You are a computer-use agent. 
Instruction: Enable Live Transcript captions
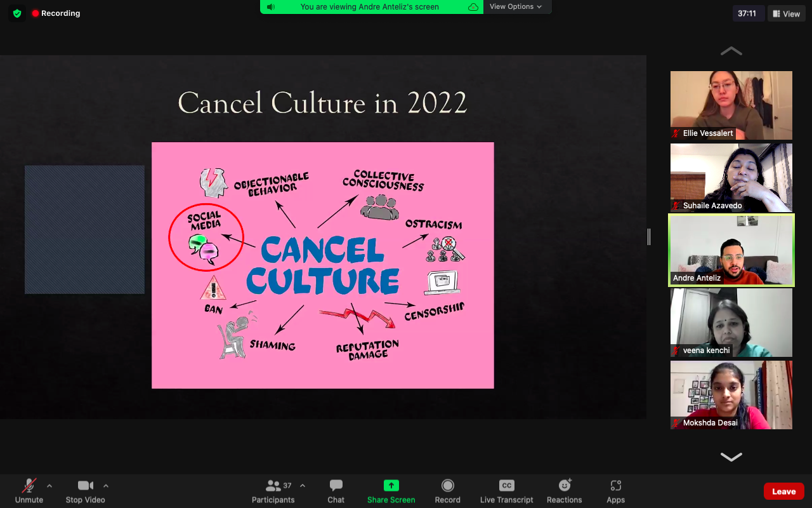click(506, 486)
